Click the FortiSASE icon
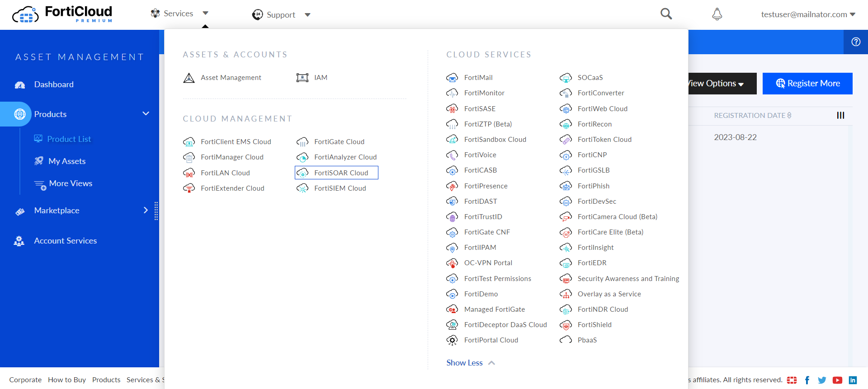Screen dimensions: 868x389 [452, 109]
